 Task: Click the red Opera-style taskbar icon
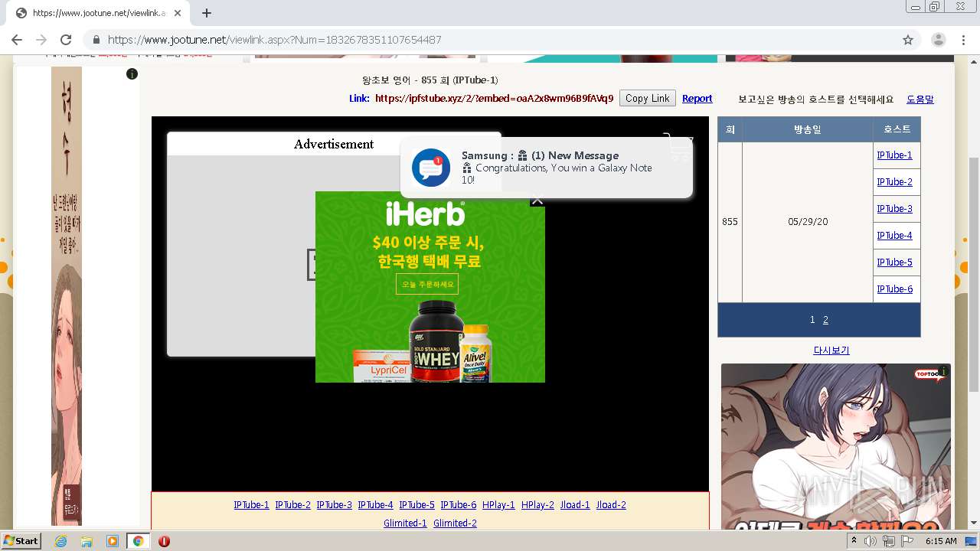[x=164, y=541]
